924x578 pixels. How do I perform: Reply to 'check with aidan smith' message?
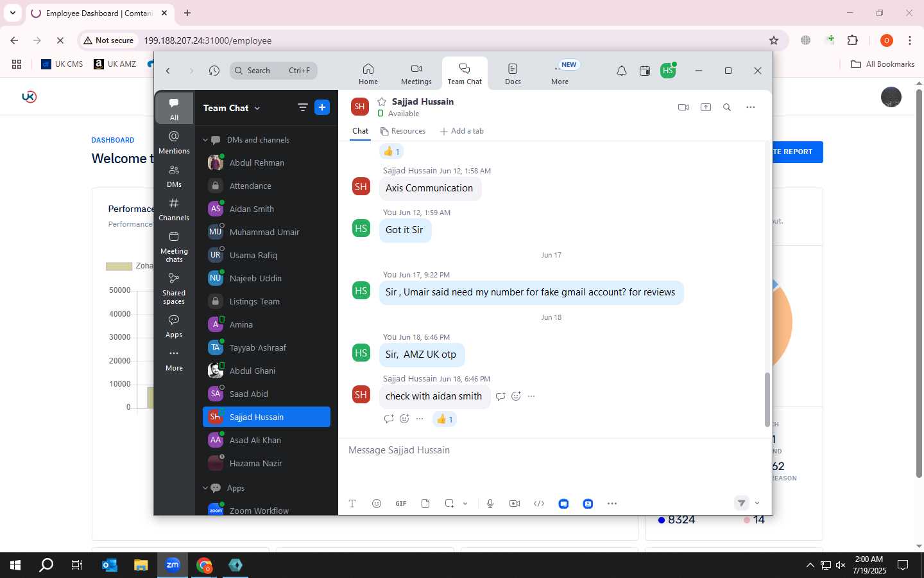coord(501,396)
